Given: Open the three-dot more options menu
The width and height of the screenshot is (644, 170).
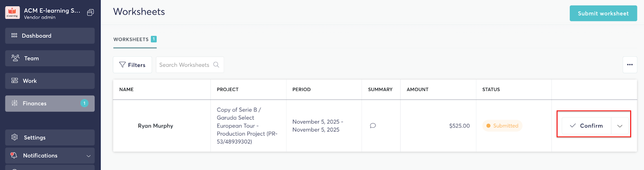Looking at the screenshot, I should pyautogui.click(x=630, y=65).
